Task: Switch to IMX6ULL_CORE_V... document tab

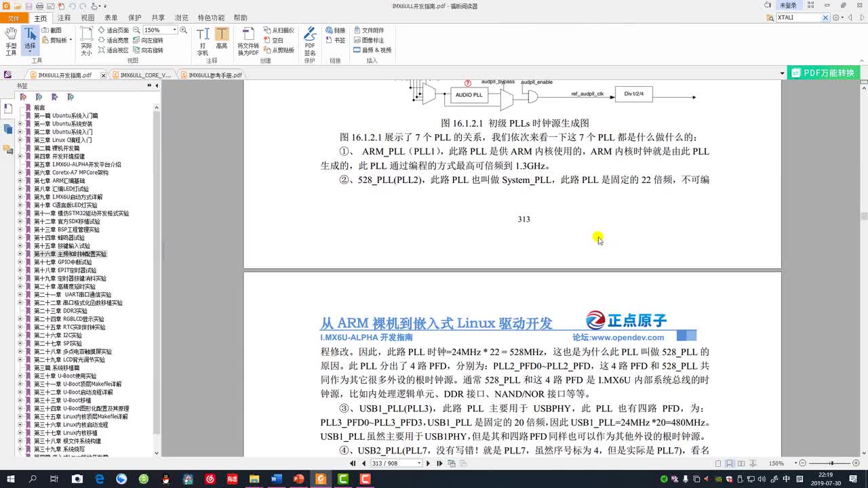Action: click(x=141, y=75)
